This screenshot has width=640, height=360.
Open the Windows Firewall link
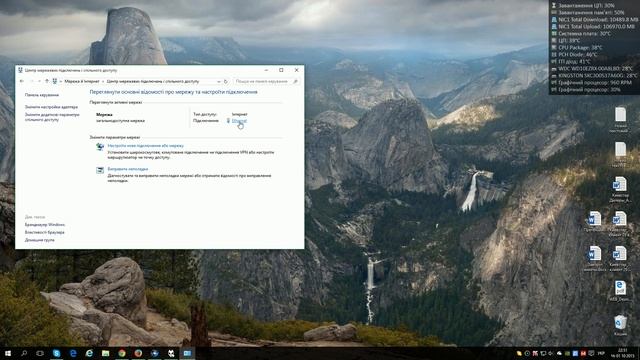[x=44, y=225]
